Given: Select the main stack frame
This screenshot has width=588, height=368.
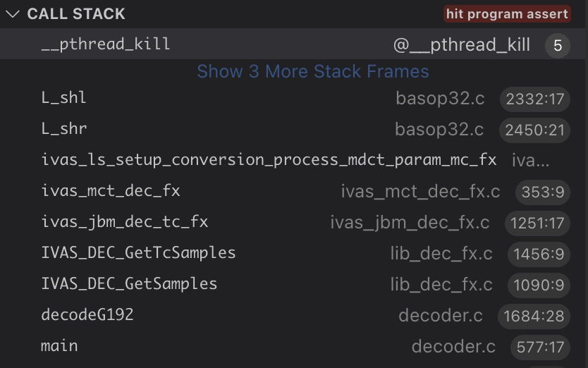Looking at the screenshot, I should pos(59,346).
